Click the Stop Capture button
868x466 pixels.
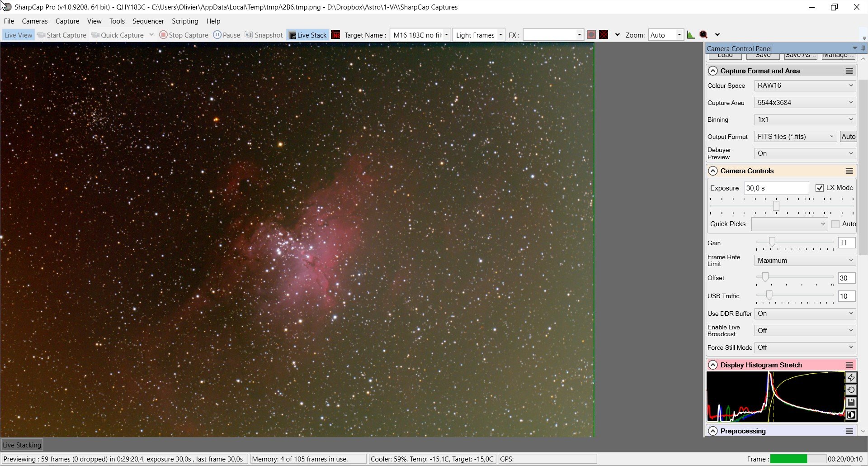(184, 35)
